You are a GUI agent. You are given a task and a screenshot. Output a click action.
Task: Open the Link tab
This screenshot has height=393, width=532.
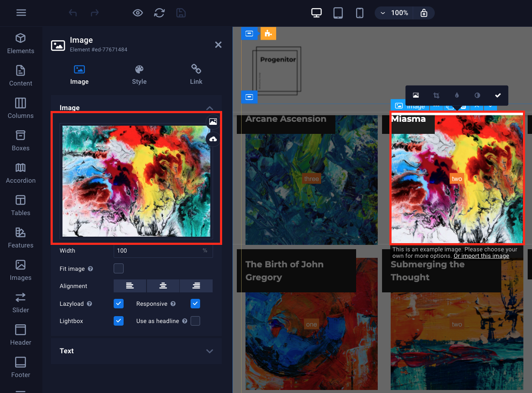[x=196, y=74]
